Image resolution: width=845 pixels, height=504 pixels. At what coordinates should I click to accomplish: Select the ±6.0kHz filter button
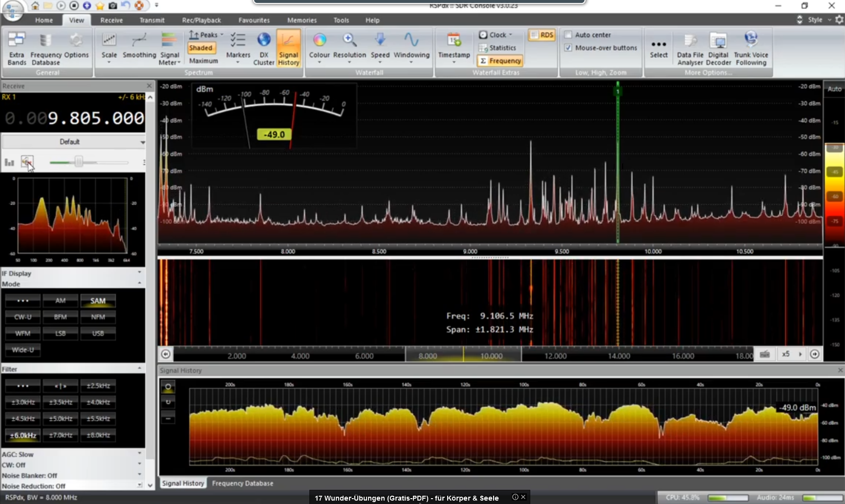[x=23, y=435]
